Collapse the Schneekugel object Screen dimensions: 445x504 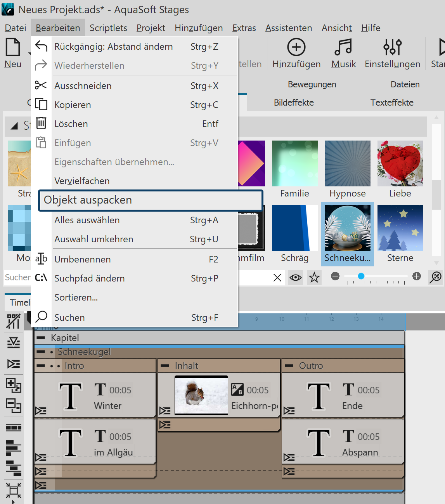point(40,352)
